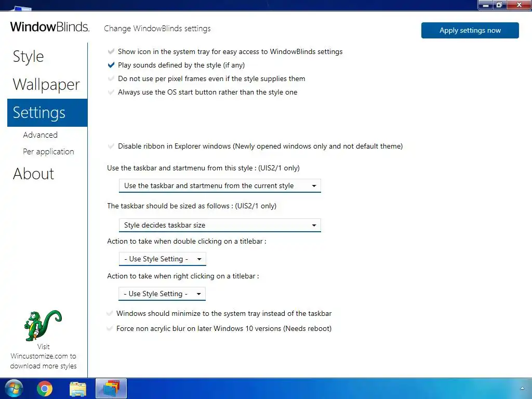Click the Change WindowBlinds settings heading
Image resolution: width=532 pixels, height=399 pixels.
click(x=157, y=29)
